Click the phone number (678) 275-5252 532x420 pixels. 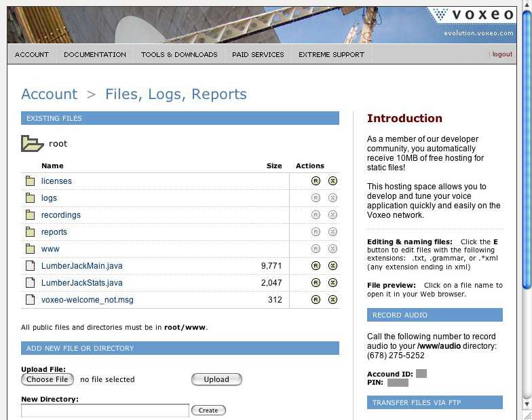tap(396, 356)
